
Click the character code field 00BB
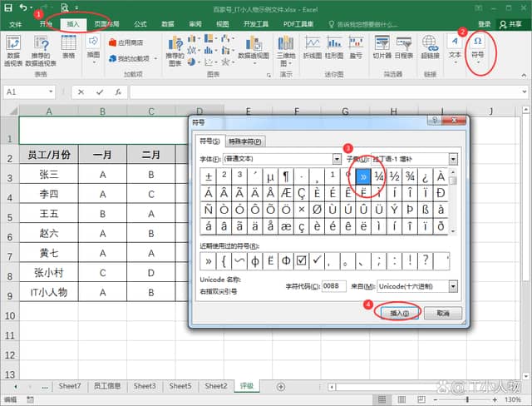tap(334, 286)
